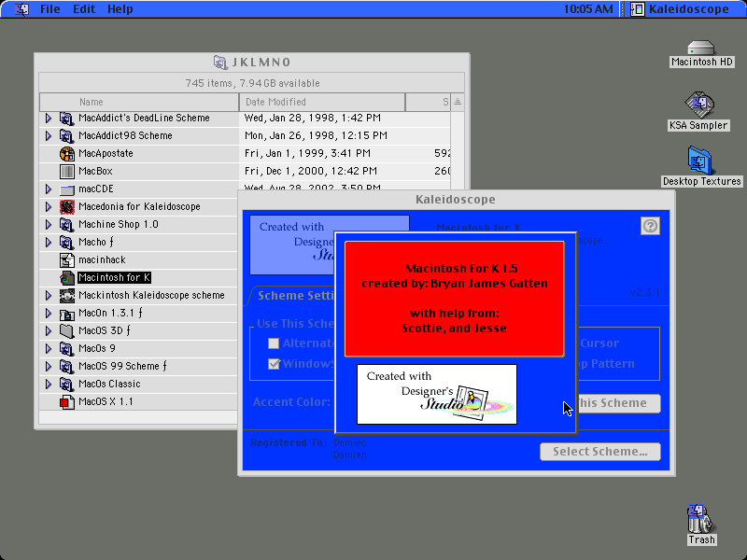Image resolution: width=747 pixels, height=560 pixels.
Task: Click the Macedonia for Kaleidoscope icon
Action: point(66,206)
